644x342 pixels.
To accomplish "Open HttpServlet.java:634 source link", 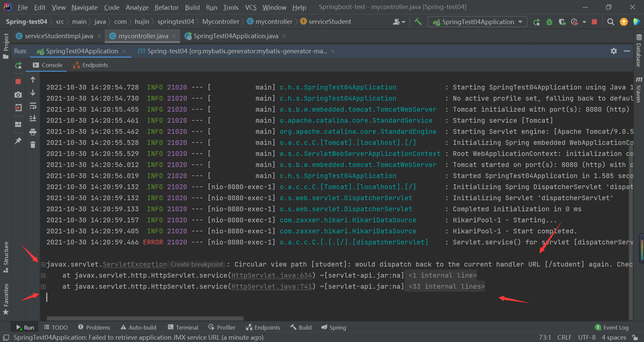I will [272, 275].
